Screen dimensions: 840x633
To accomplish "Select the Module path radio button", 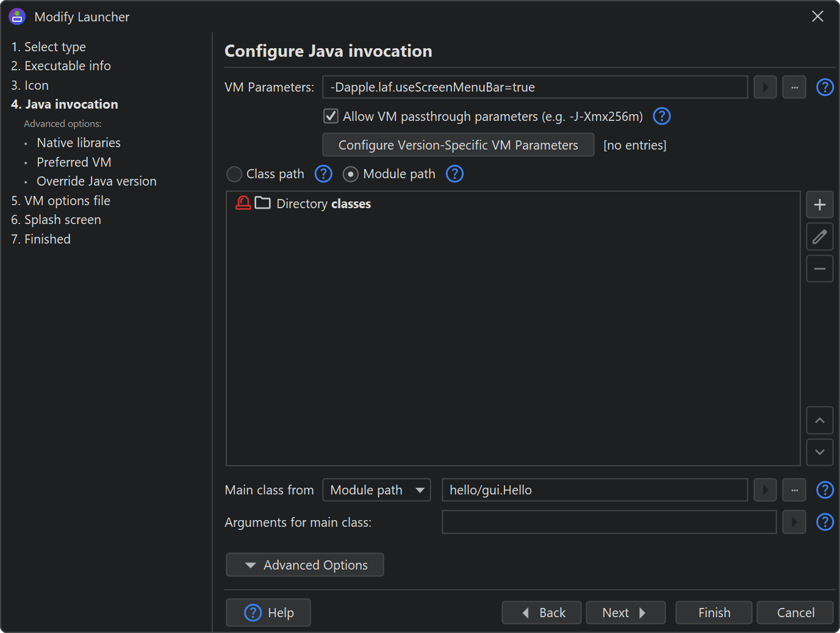I will pyautogui.click(x=350, y=175).
